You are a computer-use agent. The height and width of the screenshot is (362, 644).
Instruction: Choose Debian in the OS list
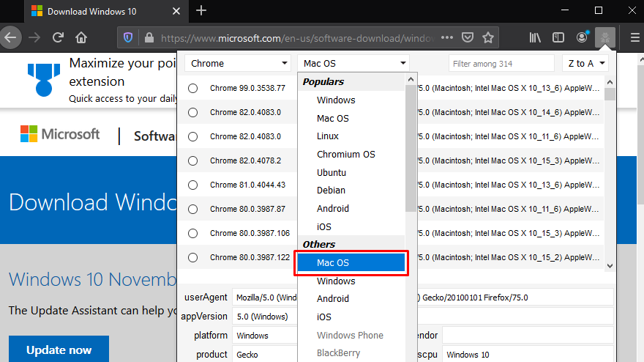pos(351,191)
